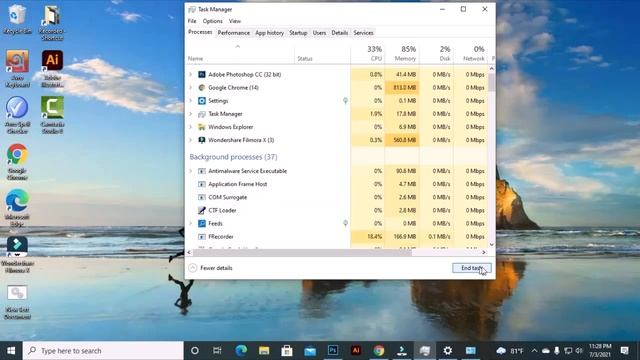640x360 pixels.
Task: Sort processes by Disk column
Action: point(436,53)
